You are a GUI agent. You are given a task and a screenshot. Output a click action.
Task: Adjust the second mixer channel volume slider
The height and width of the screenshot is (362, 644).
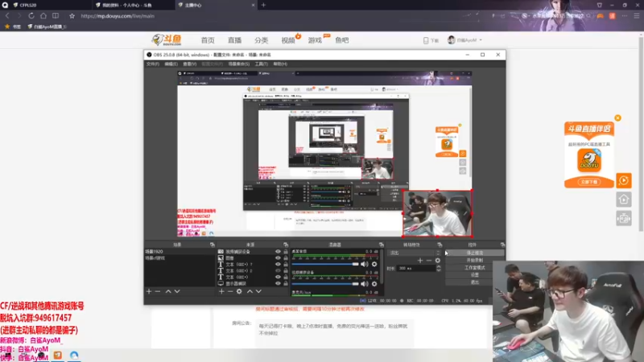[x=325, y=284]
